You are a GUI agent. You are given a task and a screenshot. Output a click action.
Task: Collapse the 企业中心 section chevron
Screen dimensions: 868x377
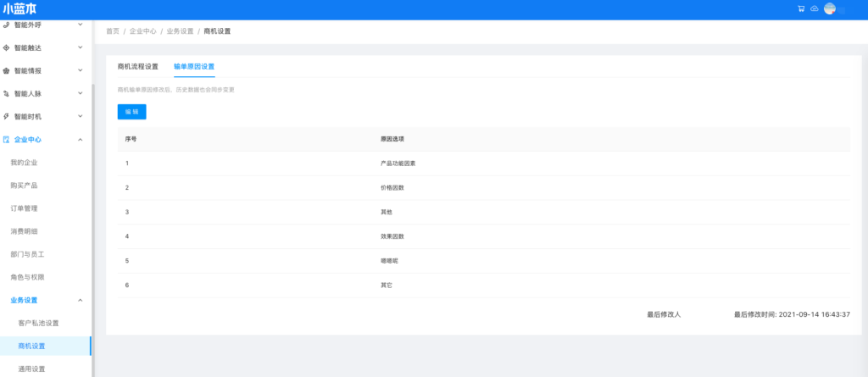(81, 139)
